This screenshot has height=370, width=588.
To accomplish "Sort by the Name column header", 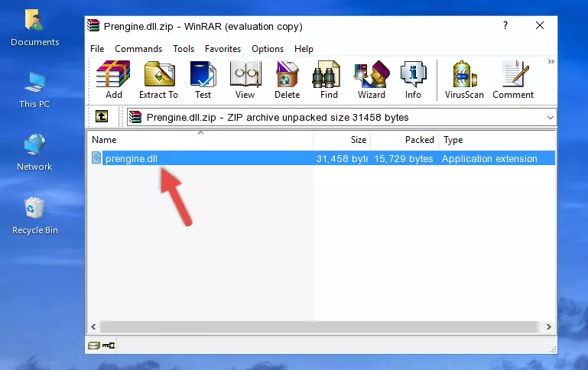I will 201,140.
